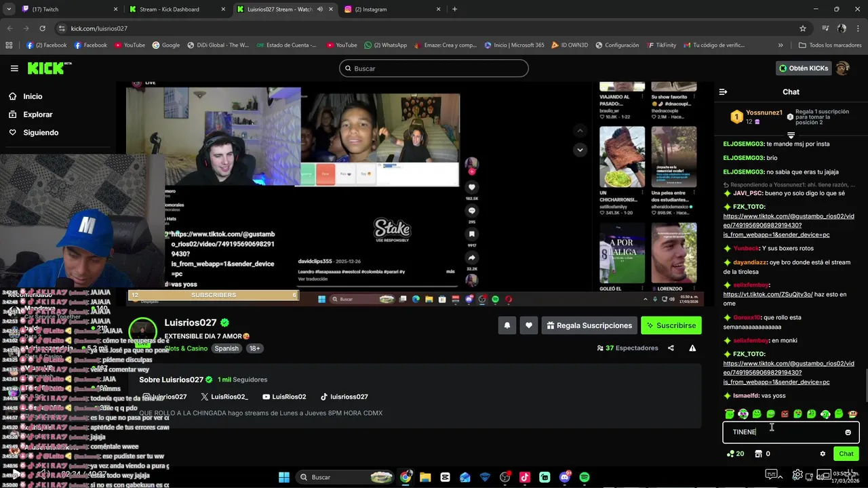The width and height of the screenshot is (868, 488).
Task: Focus the Buscar search field on Kick
Action: [x=434, y=68]
